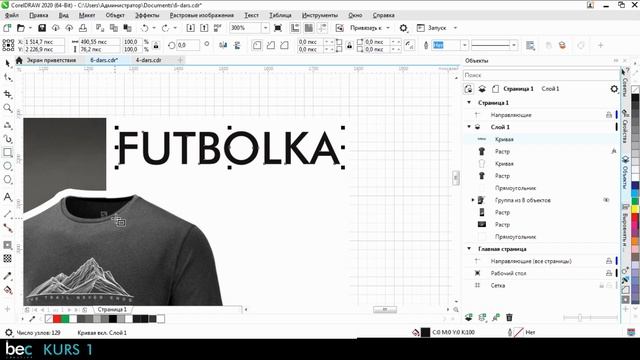Click the Поиск search field in Objects docker
The height and width of the screenshot is (360, 640).
(x=541, y=75)
